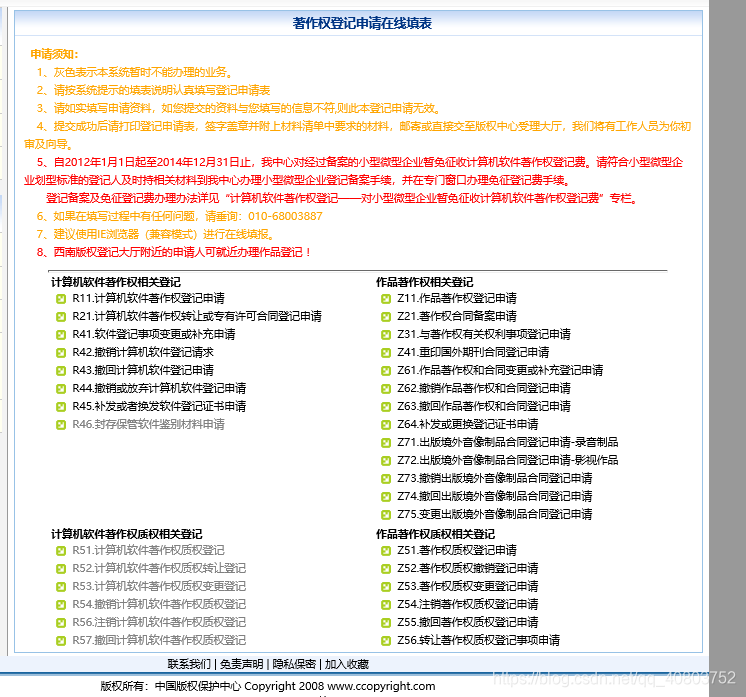Click the green icon next to R44
Image resolution: width=746 pixels, height=697 pixels.
point(61,389)
